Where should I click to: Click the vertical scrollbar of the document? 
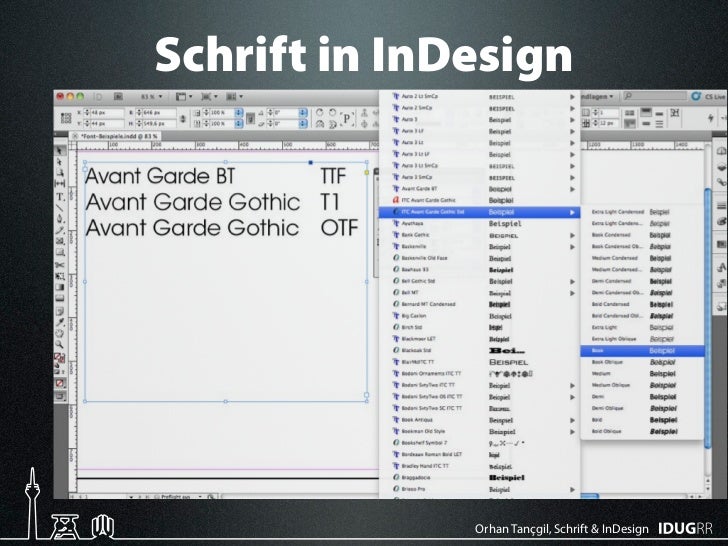pyautogui.click(x=708, y=316)
